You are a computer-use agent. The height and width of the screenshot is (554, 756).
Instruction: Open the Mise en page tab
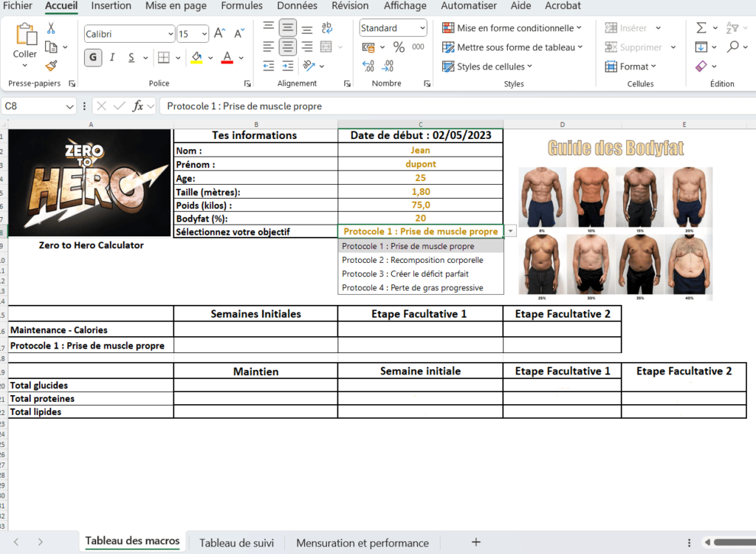point(176,6)
